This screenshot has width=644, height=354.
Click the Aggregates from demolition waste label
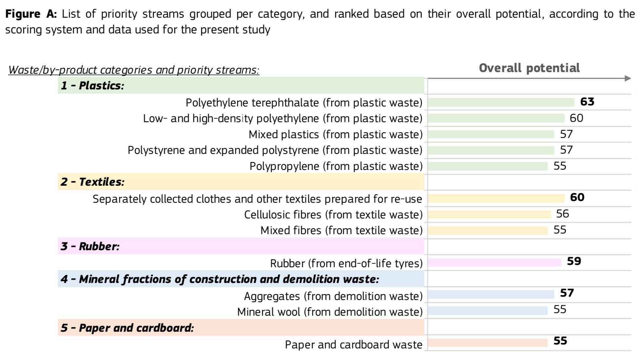pos(333,296)
